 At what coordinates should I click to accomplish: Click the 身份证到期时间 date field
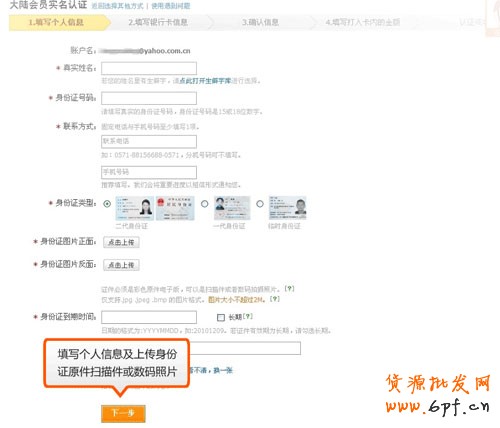pyautogui.click(x=149, y=317)
